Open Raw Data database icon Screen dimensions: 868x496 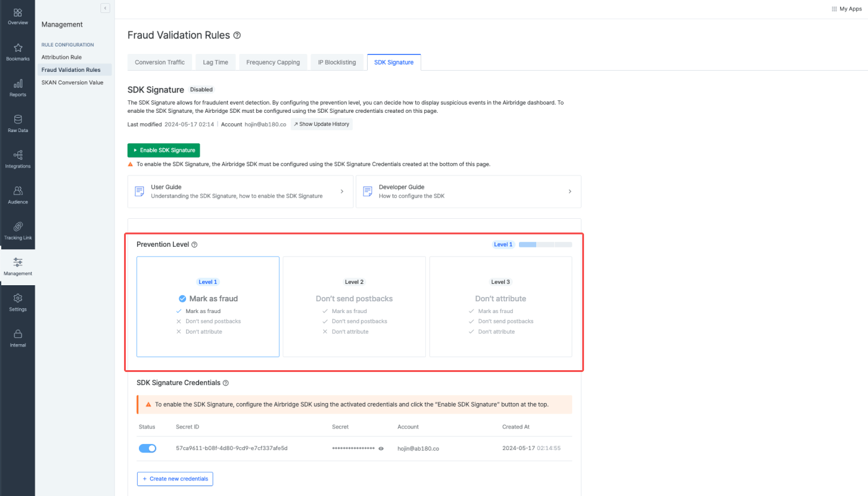17,120
